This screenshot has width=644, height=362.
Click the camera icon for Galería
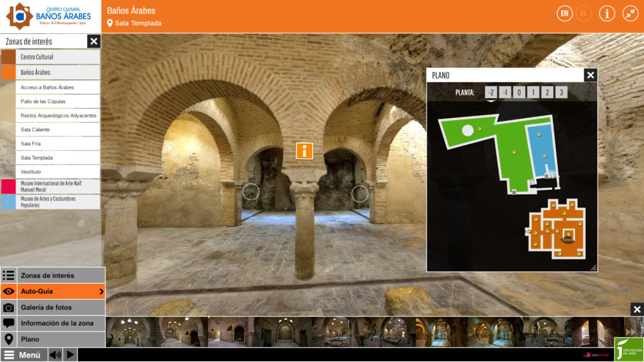[x=9, y=307]
